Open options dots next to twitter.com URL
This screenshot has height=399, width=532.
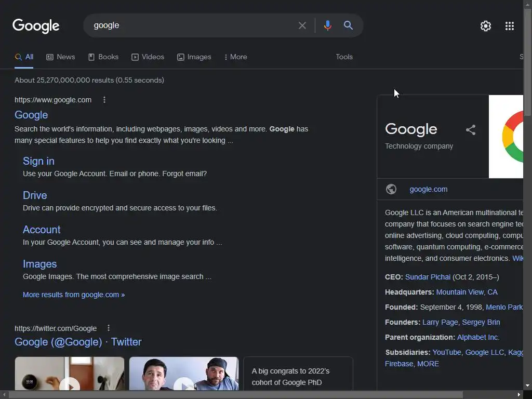(108, 328)
